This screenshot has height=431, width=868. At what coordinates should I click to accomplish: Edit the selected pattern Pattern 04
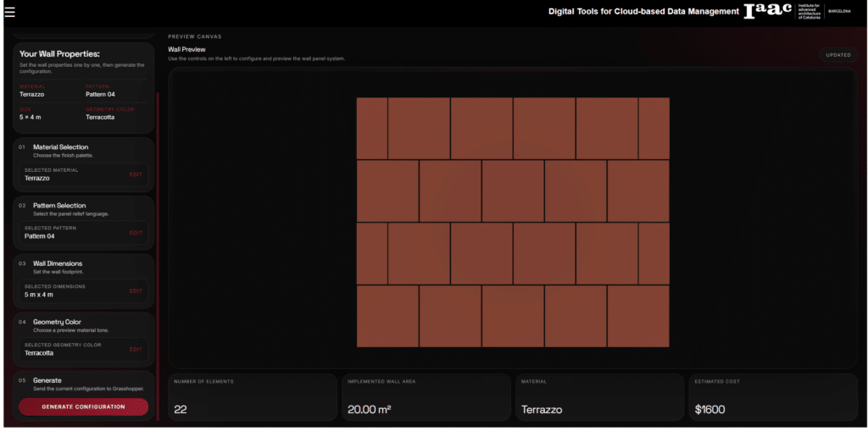point(136,233)
